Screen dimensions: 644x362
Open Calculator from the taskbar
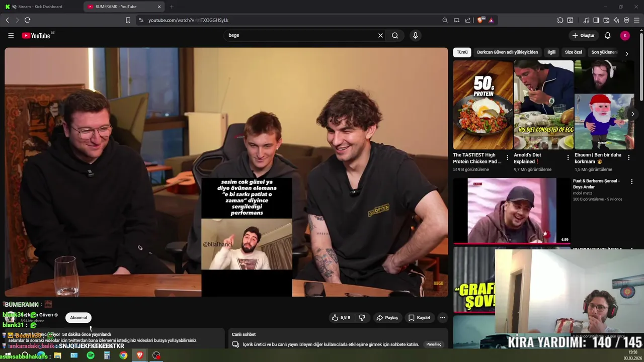pyautogui.click(x=107, y=355)
